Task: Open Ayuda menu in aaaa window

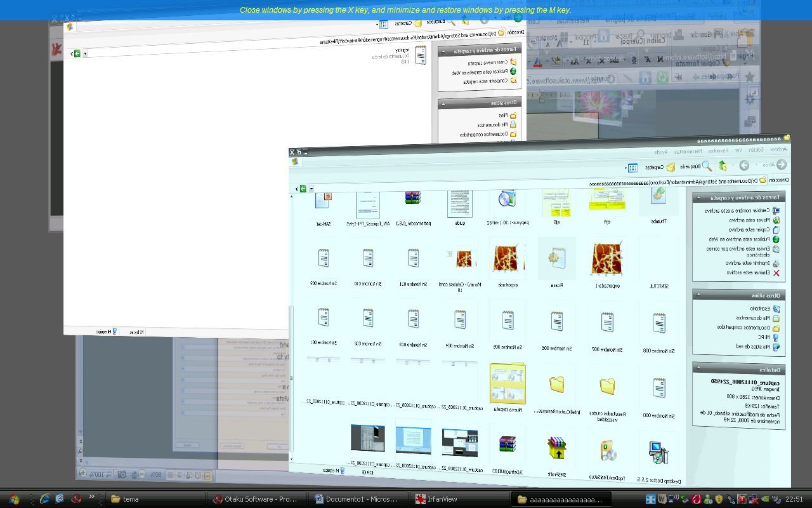Action: 661,152
